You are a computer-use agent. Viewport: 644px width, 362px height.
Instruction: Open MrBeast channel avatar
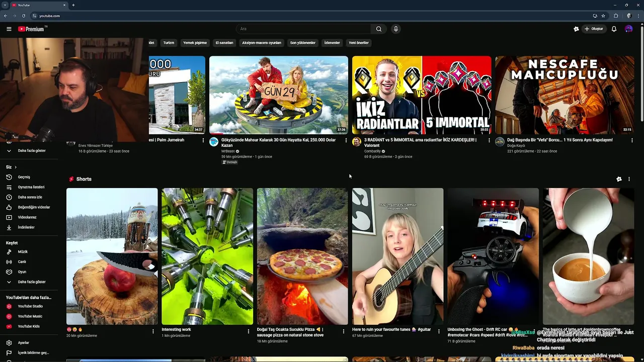(214, 142)
